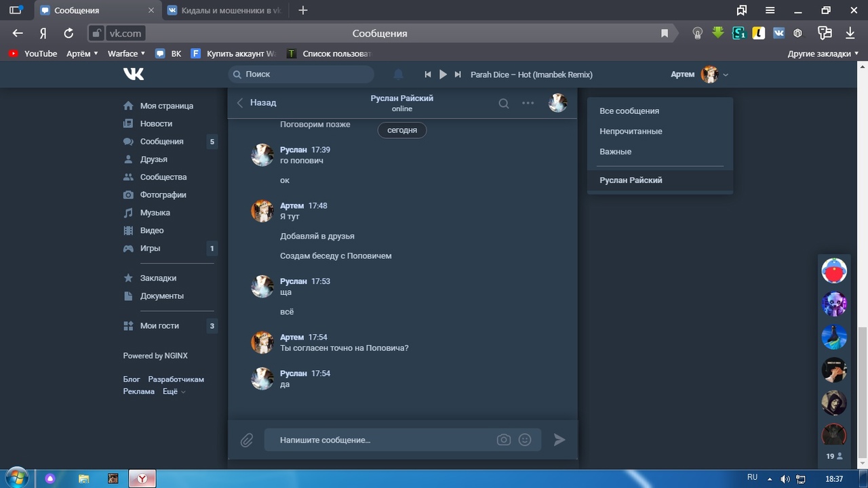The height and width of the screenshot is (488, 868).
Task: Go to the previous track
Action: click(x=428, y=75)
